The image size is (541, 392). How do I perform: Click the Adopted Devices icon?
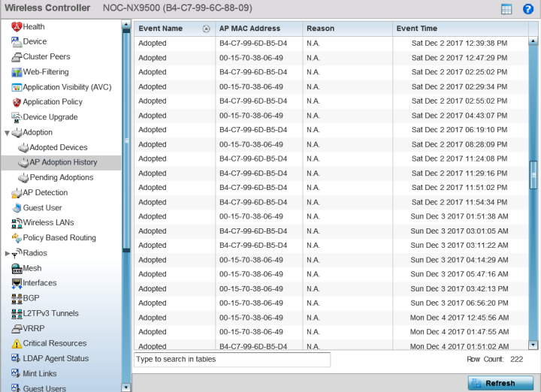[x=23, y=147]
